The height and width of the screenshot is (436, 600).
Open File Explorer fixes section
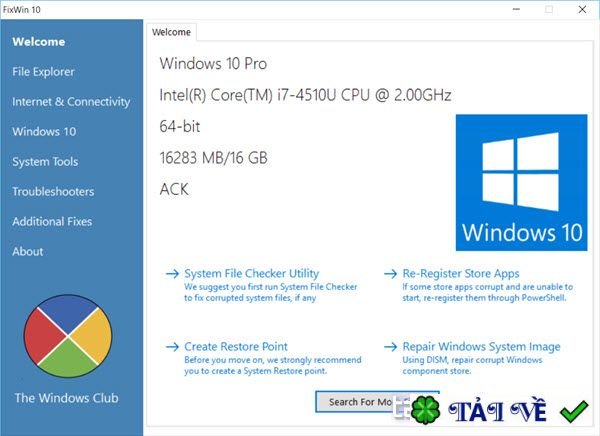(x=43, y=72)
